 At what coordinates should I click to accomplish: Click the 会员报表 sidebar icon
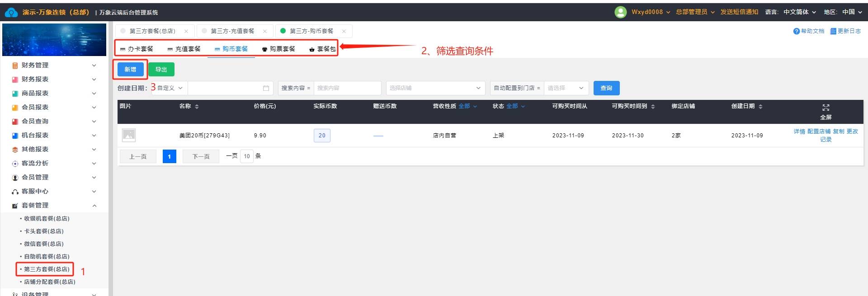tap(15, 108)
